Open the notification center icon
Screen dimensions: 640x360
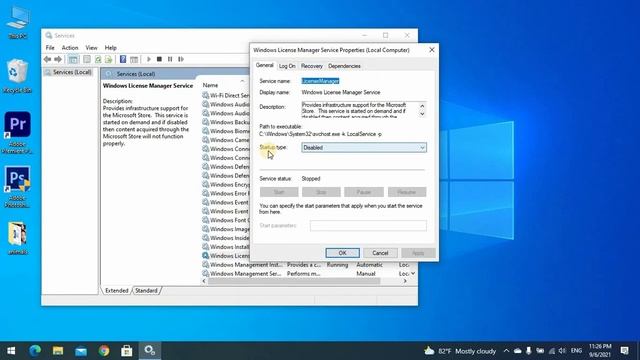pyautogui.click(x=624, y=351)
